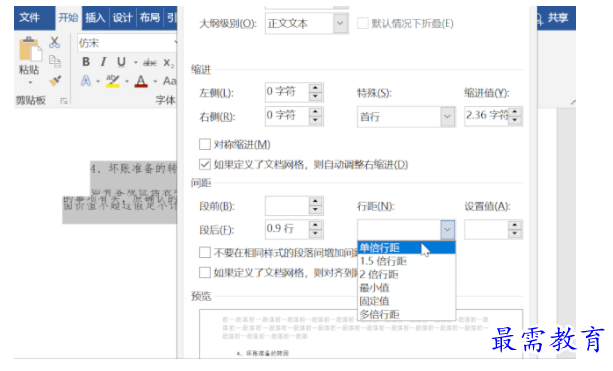Increase 设置值 with up stepper

coord(515,225)
